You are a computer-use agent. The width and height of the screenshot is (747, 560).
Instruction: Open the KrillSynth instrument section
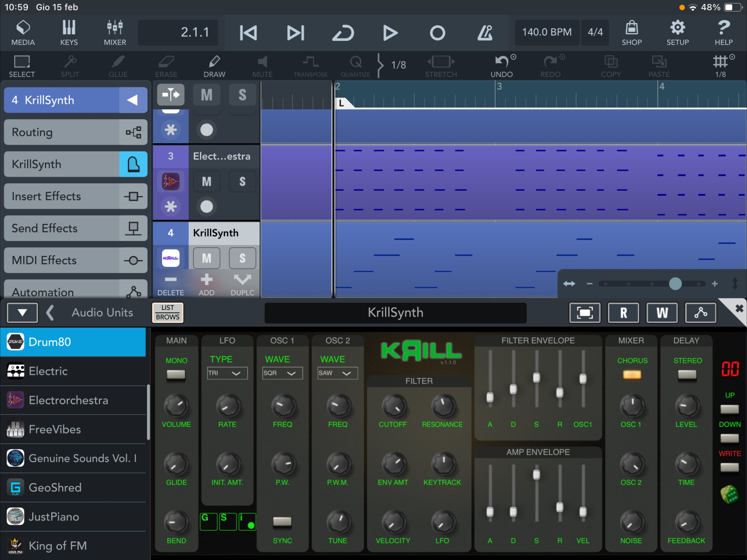pyautogui.click(x=76, y=164)
